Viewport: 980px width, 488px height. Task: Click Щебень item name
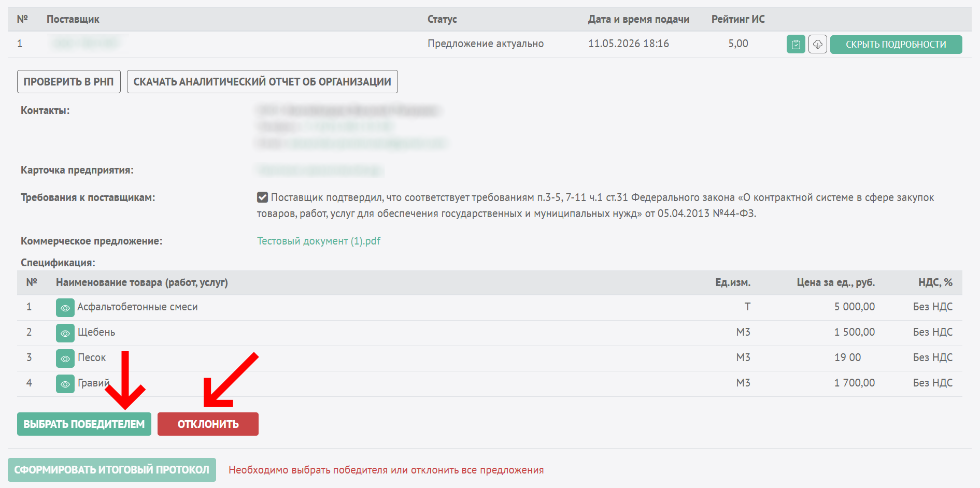pos(96,332)
